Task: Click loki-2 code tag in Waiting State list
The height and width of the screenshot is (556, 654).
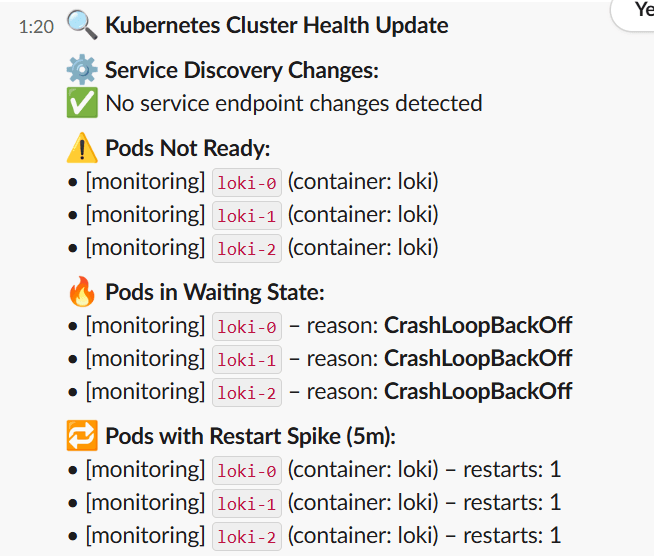Action: pyautogui.click(x=247, y=392)
